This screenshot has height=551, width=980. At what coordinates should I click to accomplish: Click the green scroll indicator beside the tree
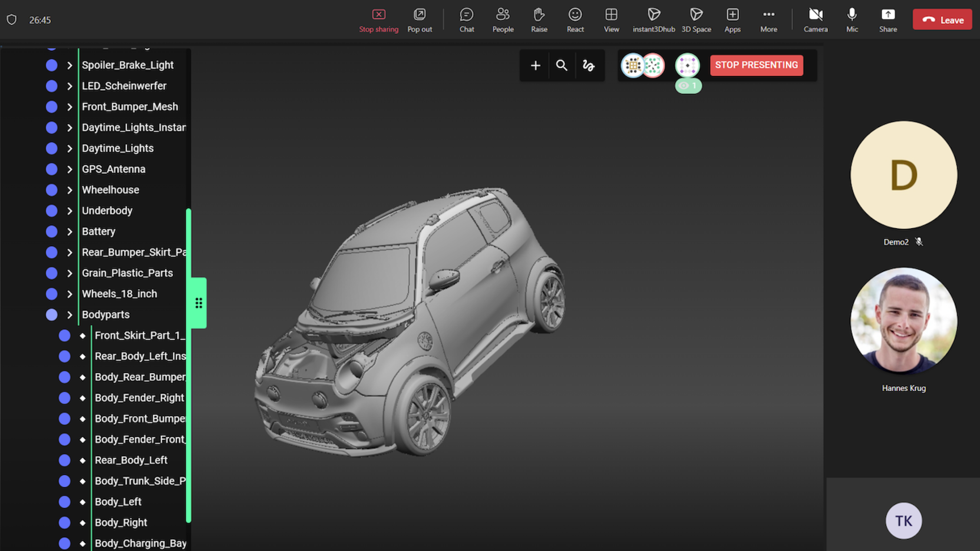(198, 303)
